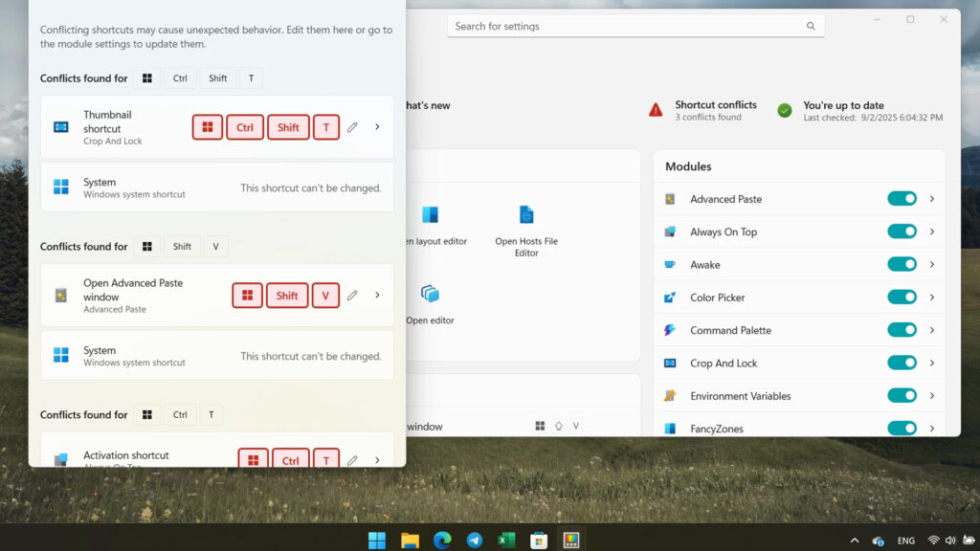
Task: Open Microsoft Edge from the taskbar
Action: 442,540
